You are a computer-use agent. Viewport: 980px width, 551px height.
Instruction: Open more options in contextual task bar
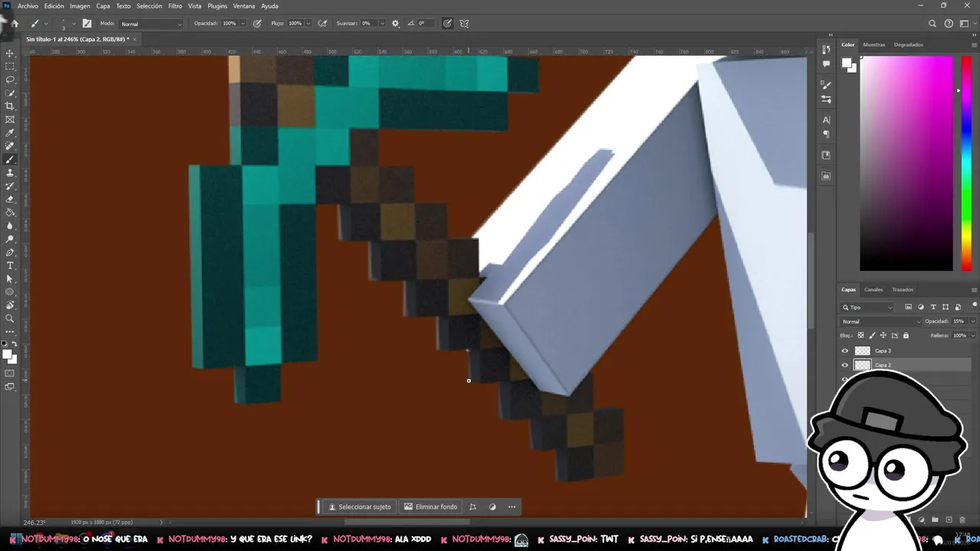coord(512,507)
